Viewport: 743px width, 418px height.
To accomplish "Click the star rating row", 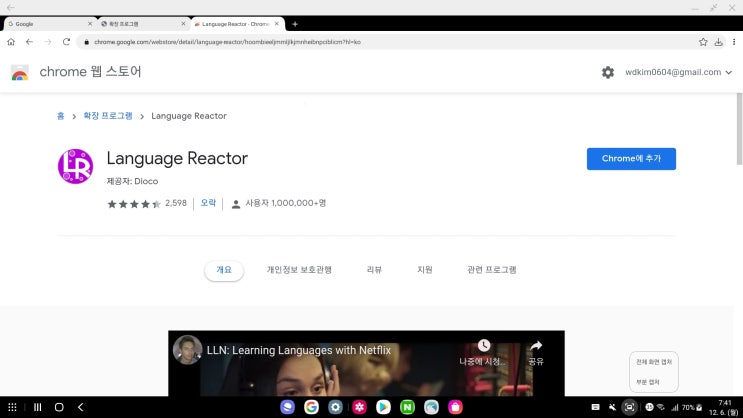I will tap(134, 204).
